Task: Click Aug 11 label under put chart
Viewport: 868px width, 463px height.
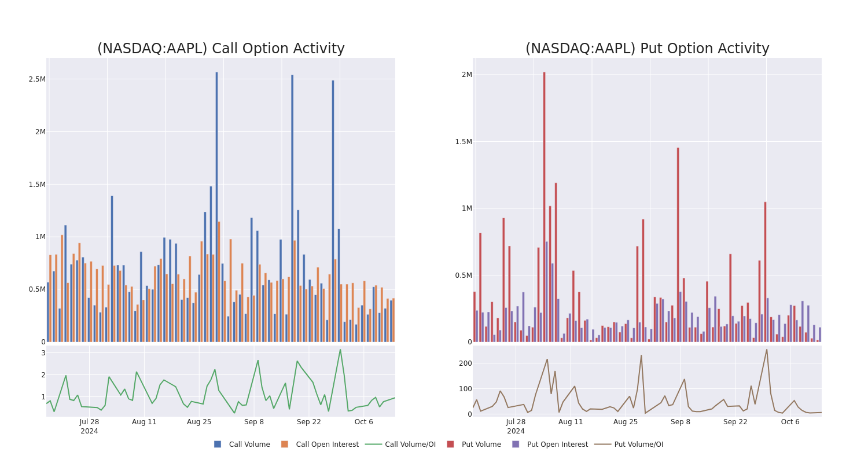Action: [x=571, y=422]
